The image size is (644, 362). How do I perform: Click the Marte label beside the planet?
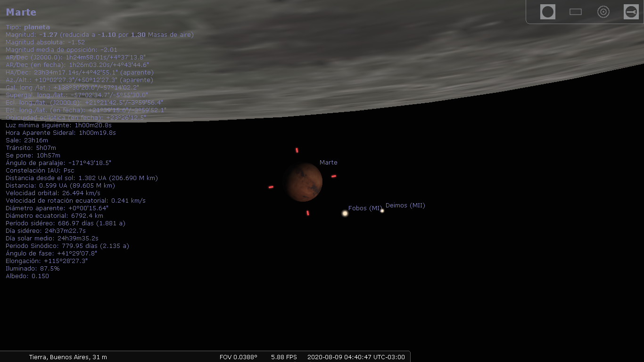[x=329, y=163]
